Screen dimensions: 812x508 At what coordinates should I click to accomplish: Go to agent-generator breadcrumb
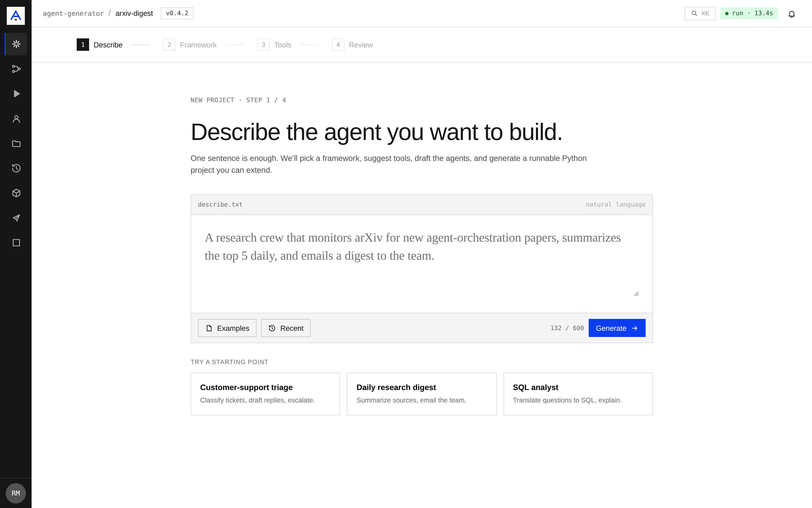[x=73, y=14]
